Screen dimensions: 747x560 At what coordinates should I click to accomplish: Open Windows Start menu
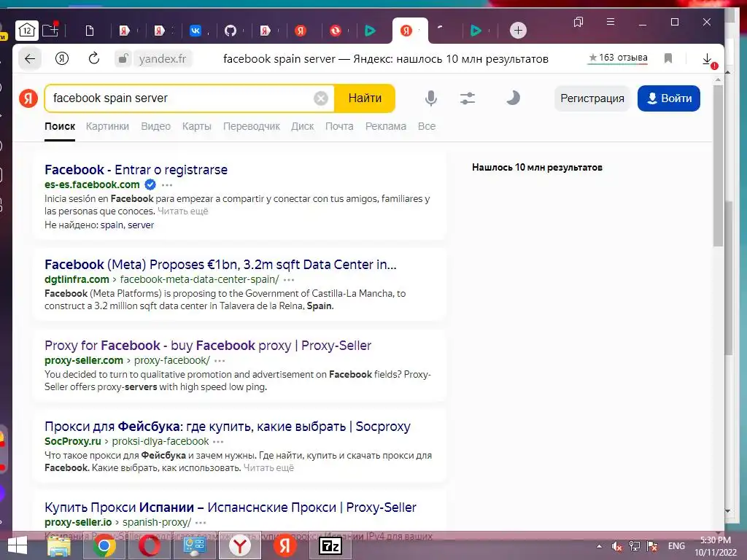(18, 546)
